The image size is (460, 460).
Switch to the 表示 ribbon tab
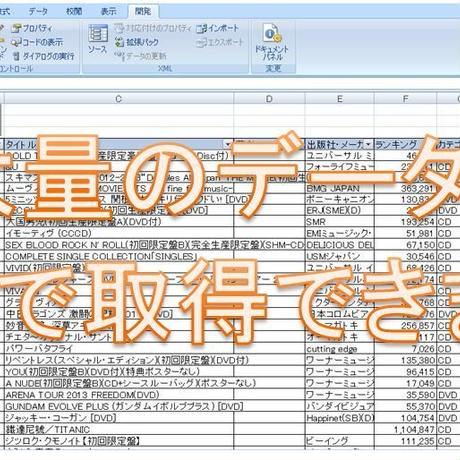(109, 11)
